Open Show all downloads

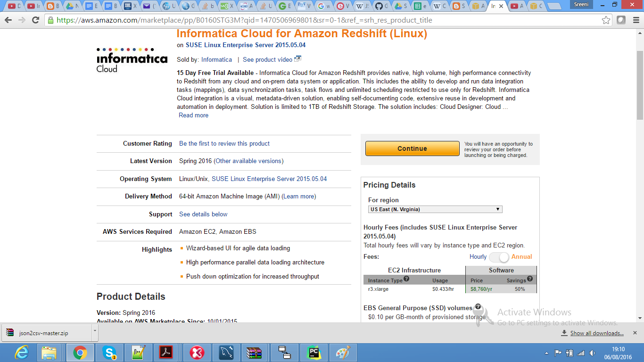coord(596,332)
